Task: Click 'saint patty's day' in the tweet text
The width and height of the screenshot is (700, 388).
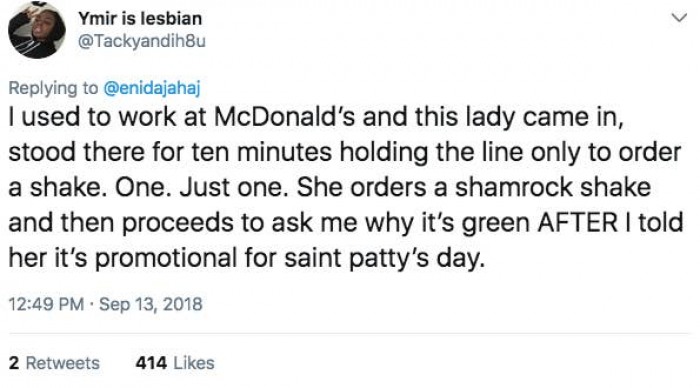Action: (384, 259)
